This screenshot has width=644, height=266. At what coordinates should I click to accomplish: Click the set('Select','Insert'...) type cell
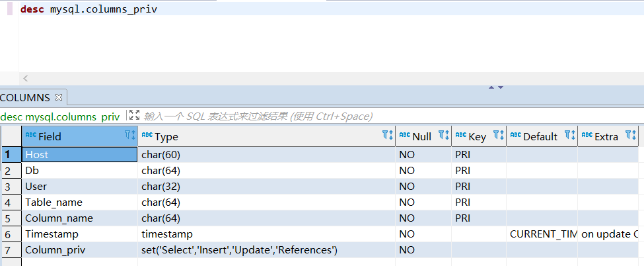coord(239,250)
